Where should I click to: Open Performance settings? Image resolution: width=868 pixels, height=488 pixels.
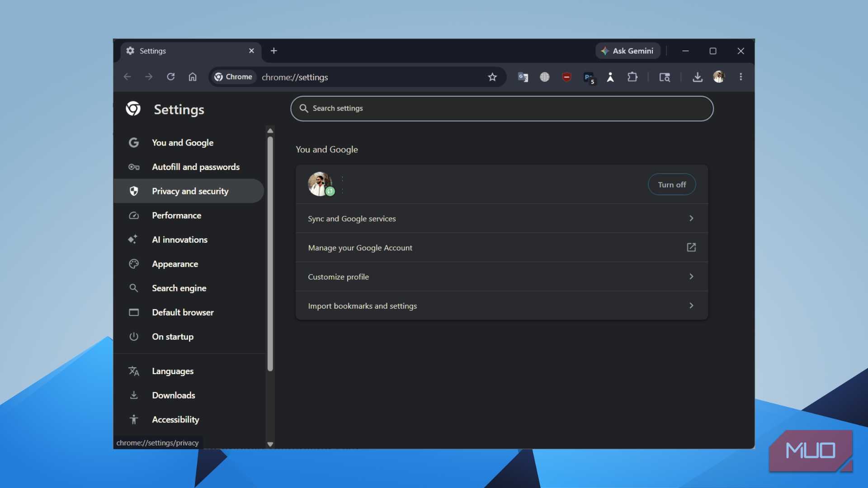[189, 216]
